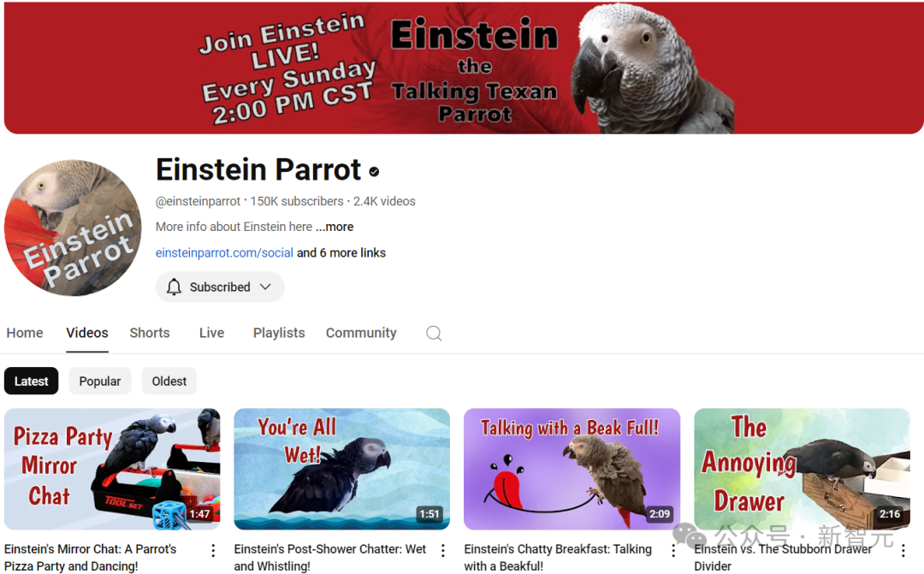Screen dimensions: 924x574
Task: Select the Latest sort chip
Action: [x=32, y=382]
